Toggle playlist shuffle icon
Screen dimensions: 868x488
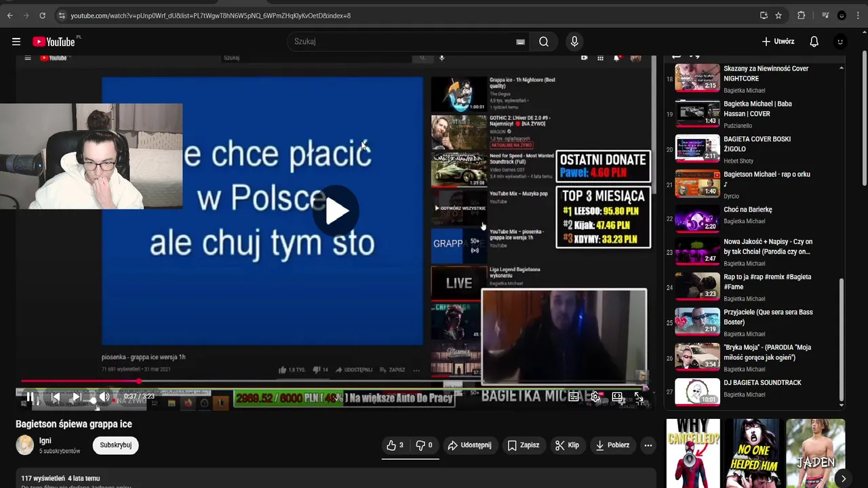[695, 57]
